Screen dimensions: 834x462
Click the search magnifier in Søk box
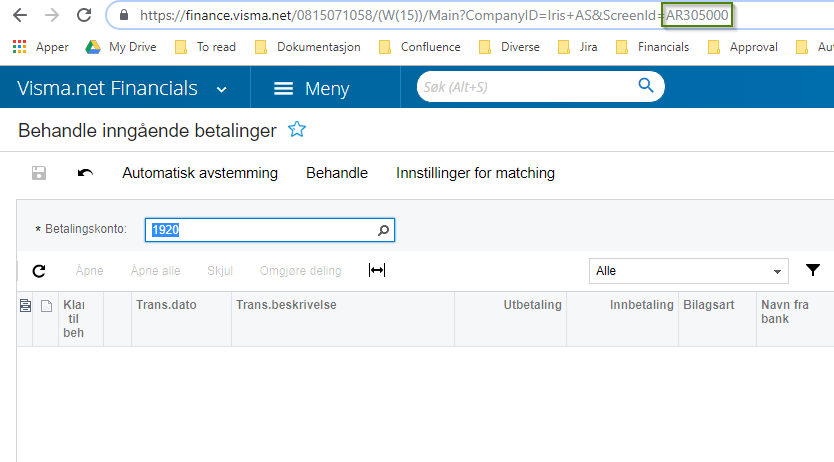point(646,87)
